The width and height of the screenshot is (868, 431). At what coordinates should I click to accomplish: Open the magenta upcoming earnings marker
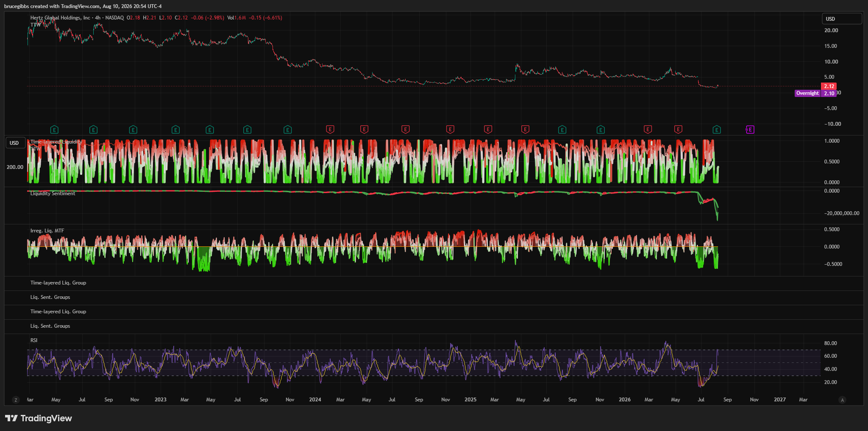(750, 130)
